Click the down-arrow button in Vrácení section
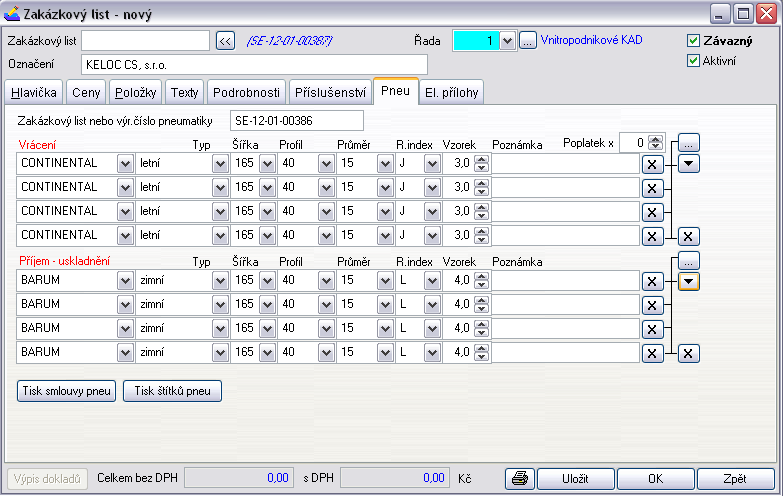 point(688,163)
